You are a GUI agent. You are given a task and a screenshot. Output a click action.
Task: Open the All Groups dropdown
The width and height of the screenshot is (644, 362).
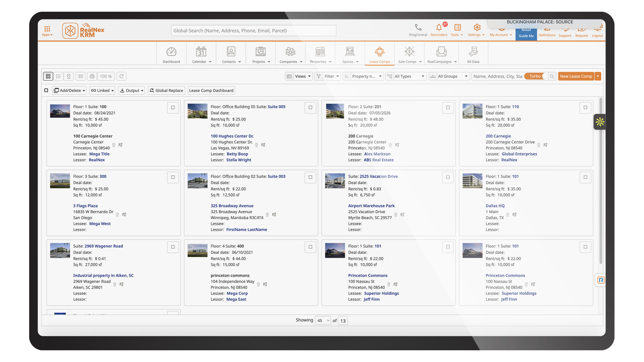tap(452, 76)
